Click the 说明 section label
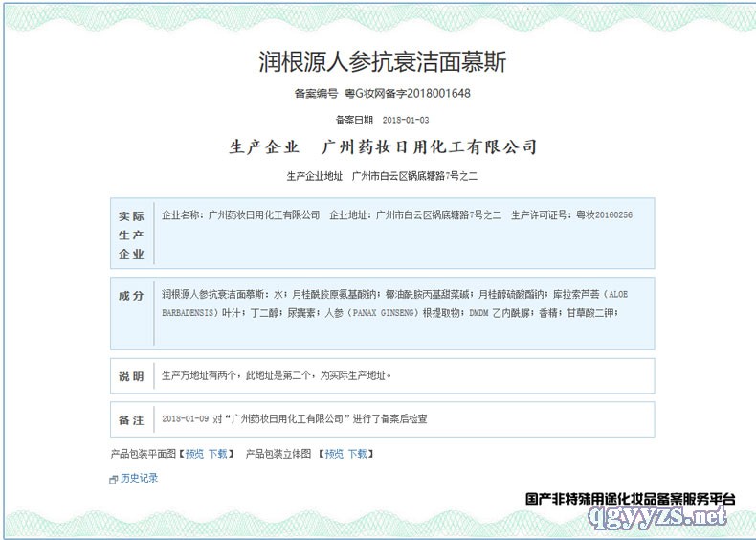756x540 pixels. [x=132, y=376]
